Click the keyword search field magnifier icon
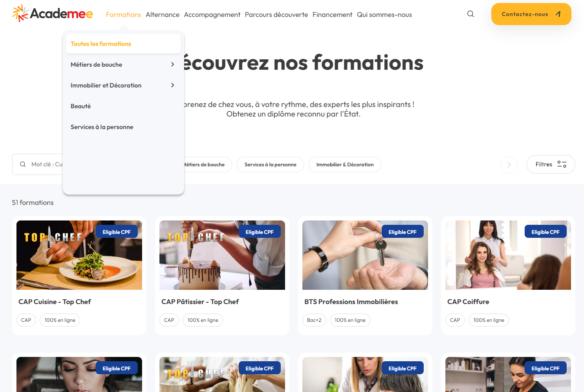Image resolution: width=584 pixels, height=392 pixels. tap(23, 164)
